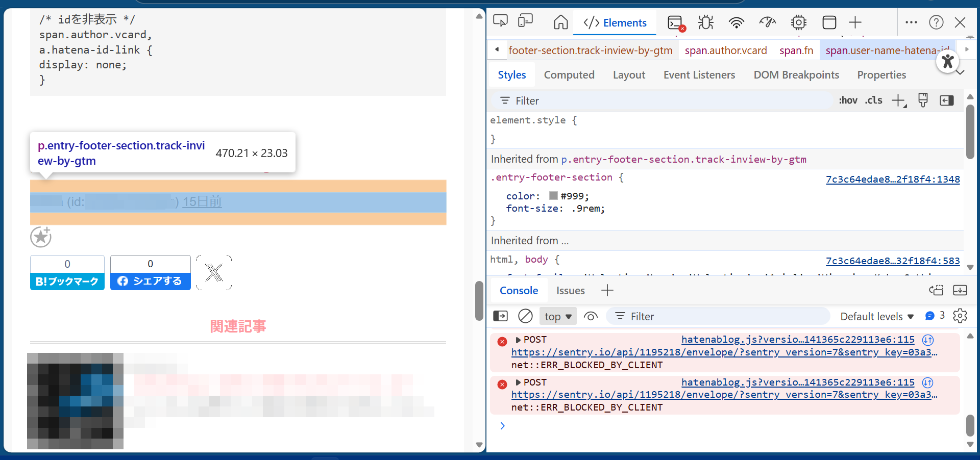Click the Styles Filter input field
The image size is (980, 460).
click(664, 101)
